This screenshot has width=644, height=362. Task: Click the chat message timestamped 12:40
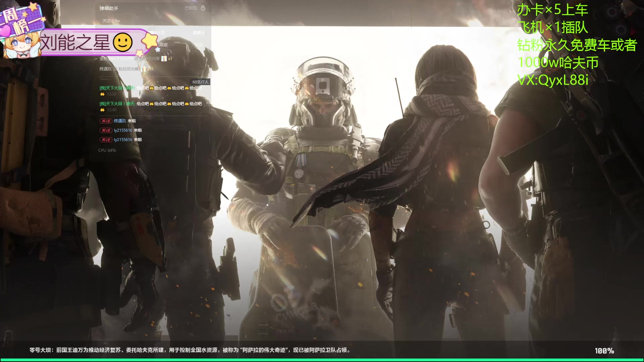pyautogui.click(x=151, y=104)
